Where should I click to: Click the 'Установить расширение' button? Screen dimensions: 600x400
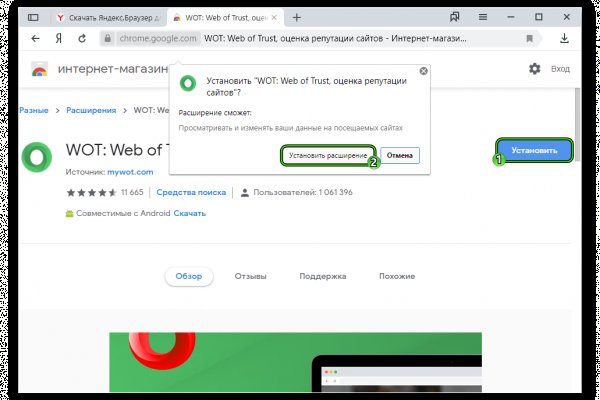pyautogui.click(x=327, y=155)
